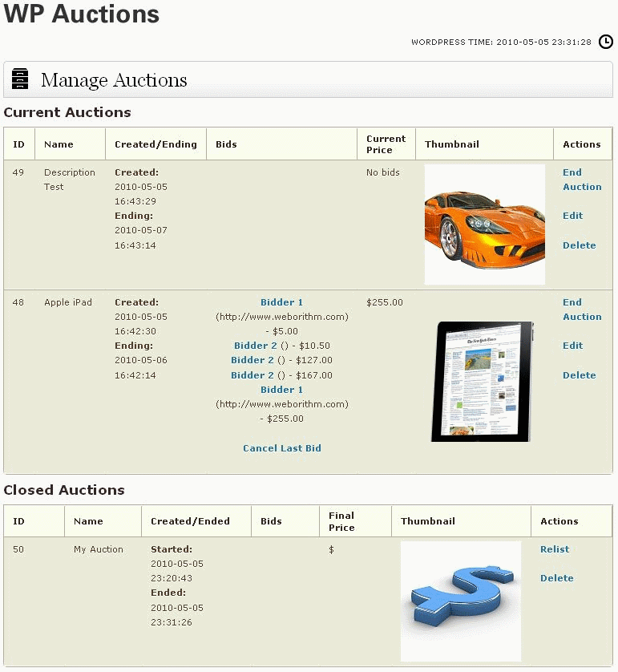The image size is (618, 672).
Task: Click the Manage Auctions heading text
Action: pyautogui.click(x=114, y=80)
